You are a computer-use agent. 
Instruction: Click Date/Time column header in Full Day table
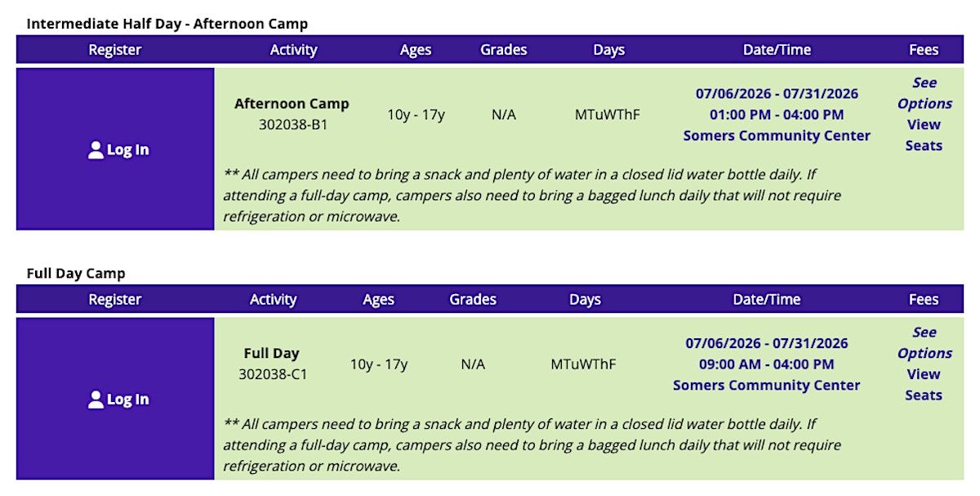[x=766, y=299]
